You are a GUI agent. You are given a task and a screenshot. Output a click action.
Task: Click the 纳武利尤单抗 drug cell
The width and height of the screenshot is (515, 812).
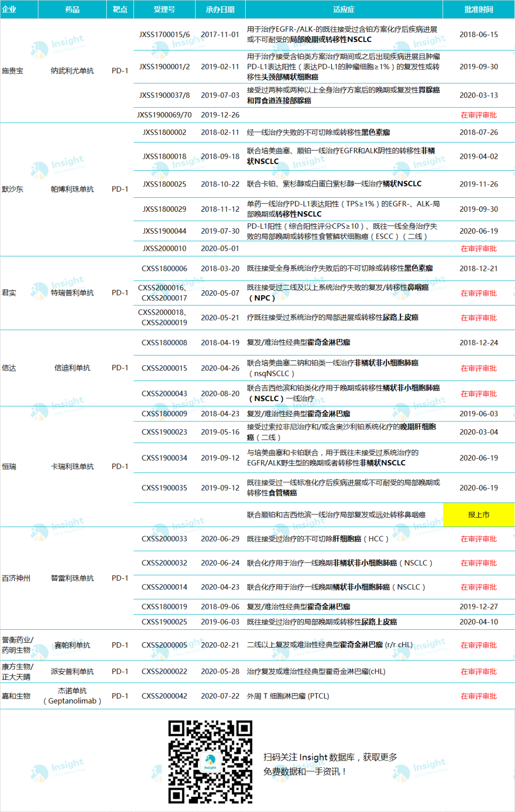click(72, 71)
